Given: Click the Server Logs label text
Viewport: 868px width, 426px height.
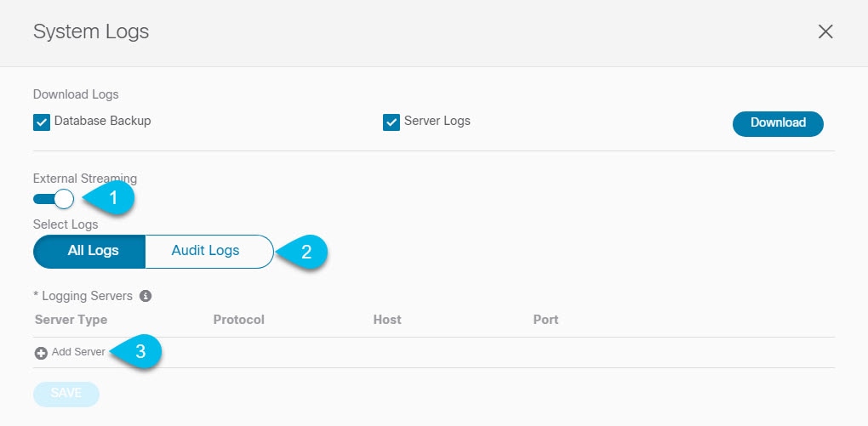Looking at the screenshot, I should tap(437, 121).
